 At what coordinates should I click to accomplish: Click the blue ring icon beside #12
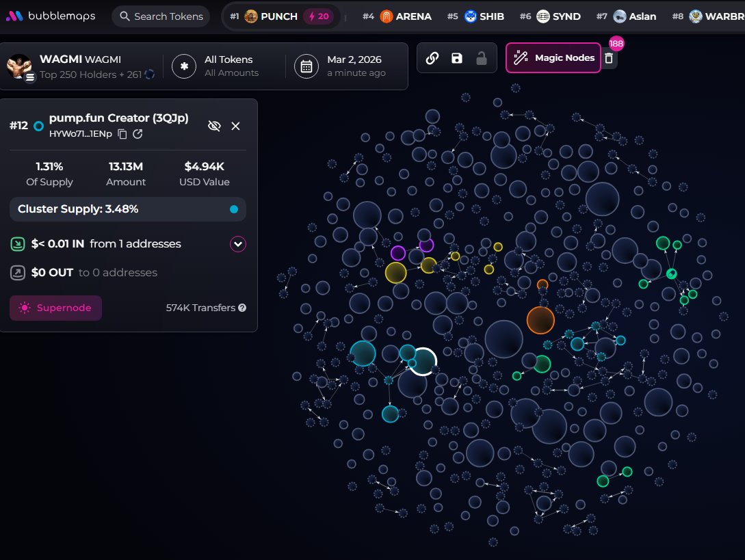tap(39, 126)
